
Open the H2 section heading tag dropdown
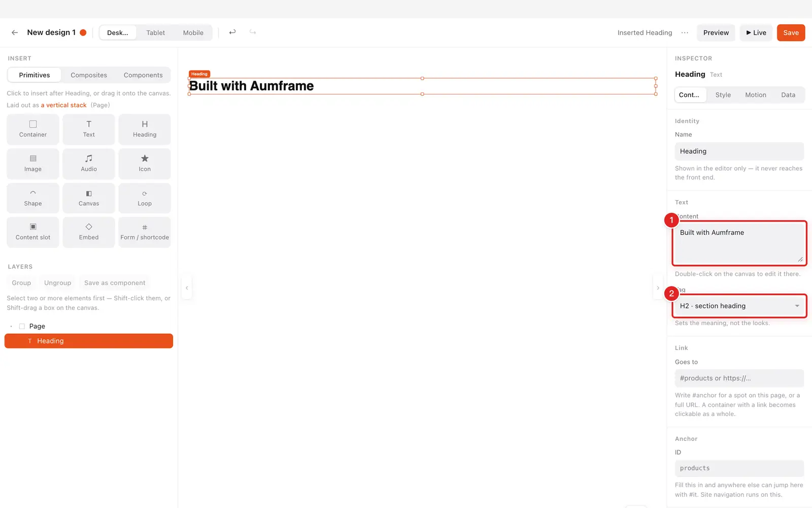pos(739,306)
